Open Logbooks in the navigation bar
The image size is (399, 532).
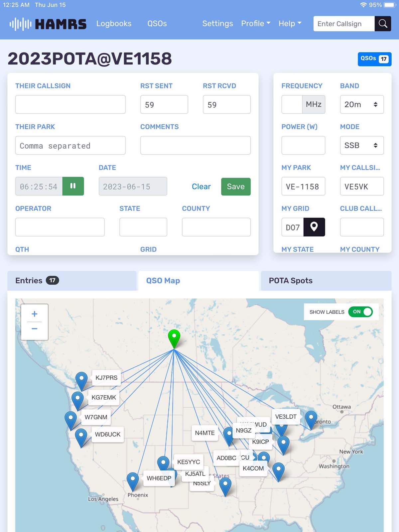[x=114, y=24]
